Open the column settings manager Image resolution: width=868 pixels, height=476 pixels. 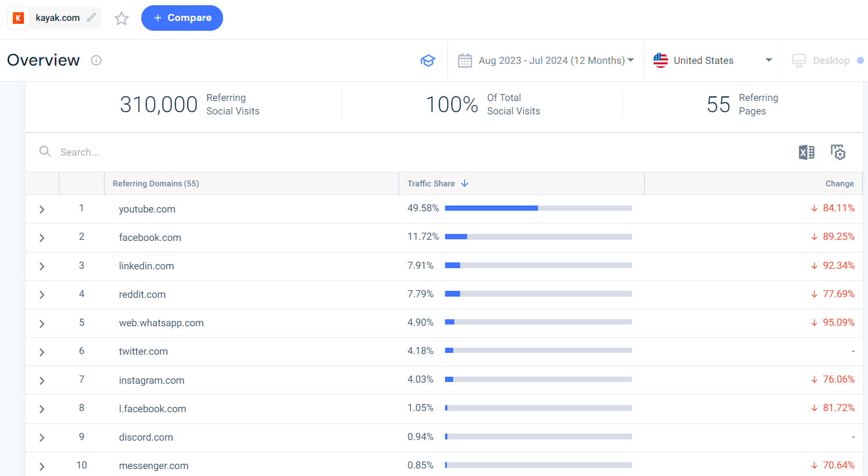coord(838,152)
